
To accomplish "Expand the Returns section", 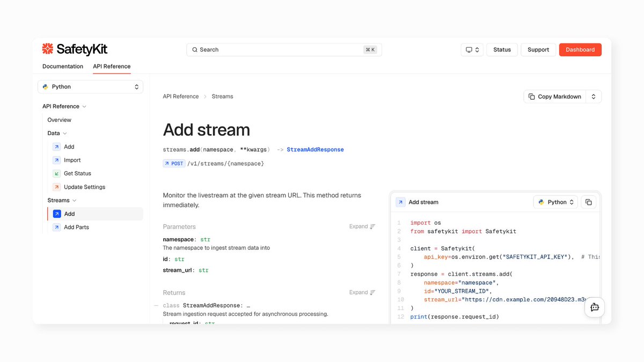I will click(x=362, y=293).
